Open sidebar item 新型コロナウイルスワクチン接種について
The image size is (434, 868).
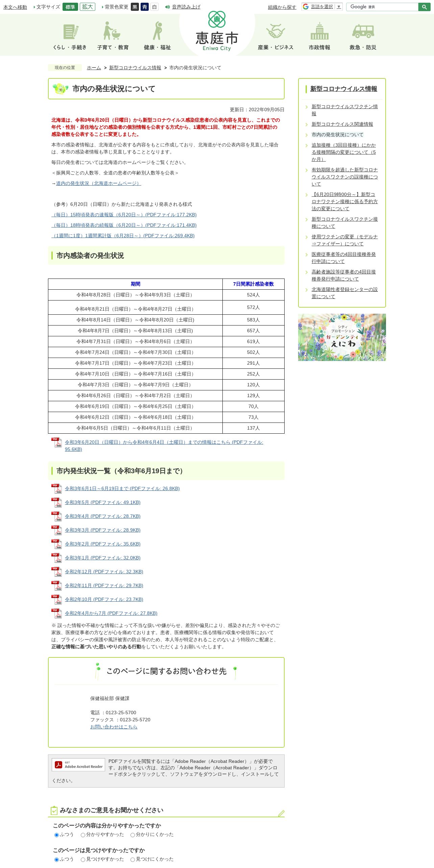[x=344, y=223]
